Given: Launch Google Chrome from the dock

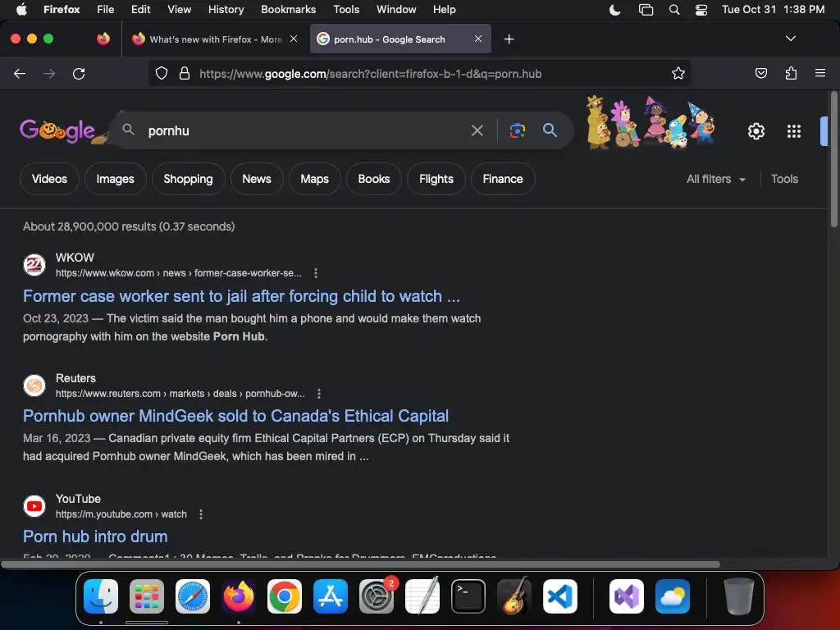Looking at the screenshot, I should tap(285, 596).
